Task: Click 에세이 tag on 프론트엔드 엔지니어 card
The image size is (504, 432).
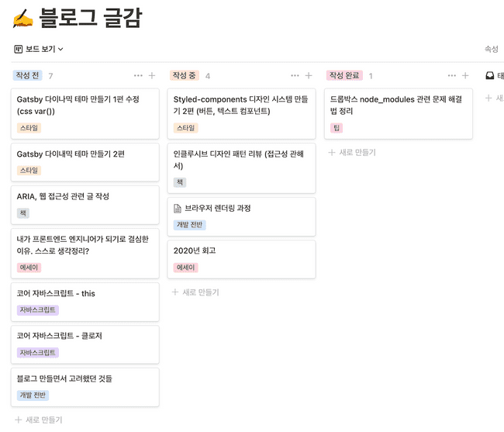Action: (29, 268)
